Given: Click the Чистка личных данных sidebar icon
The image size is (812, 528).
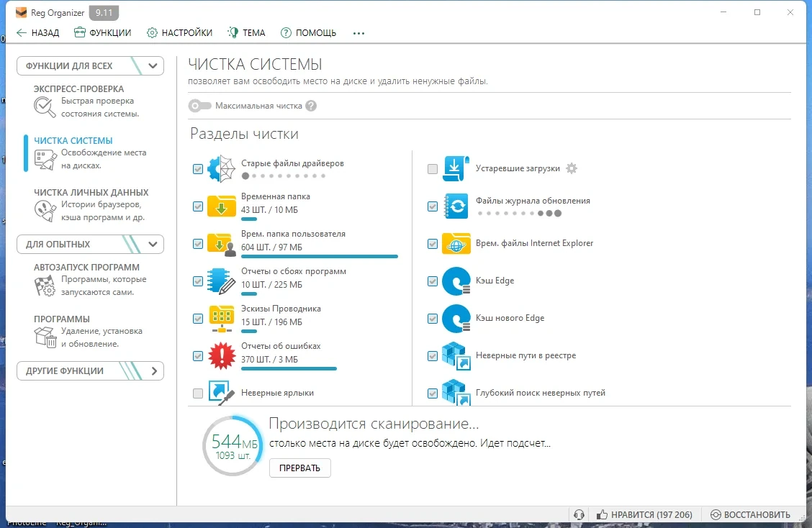Looking at the screenshot, I should 45,211.
